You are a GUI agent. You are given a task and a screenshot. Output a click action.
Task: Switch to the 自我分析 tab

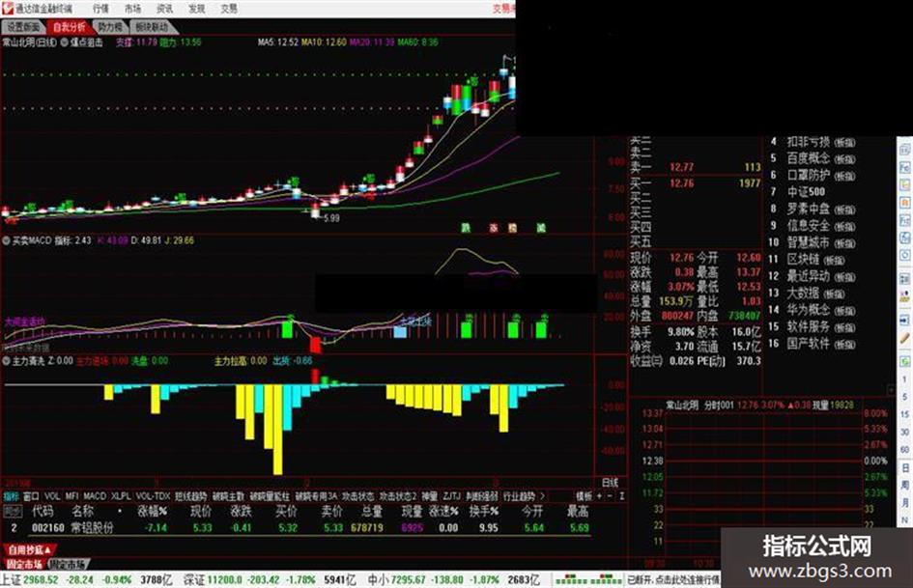tap(69, 27)
